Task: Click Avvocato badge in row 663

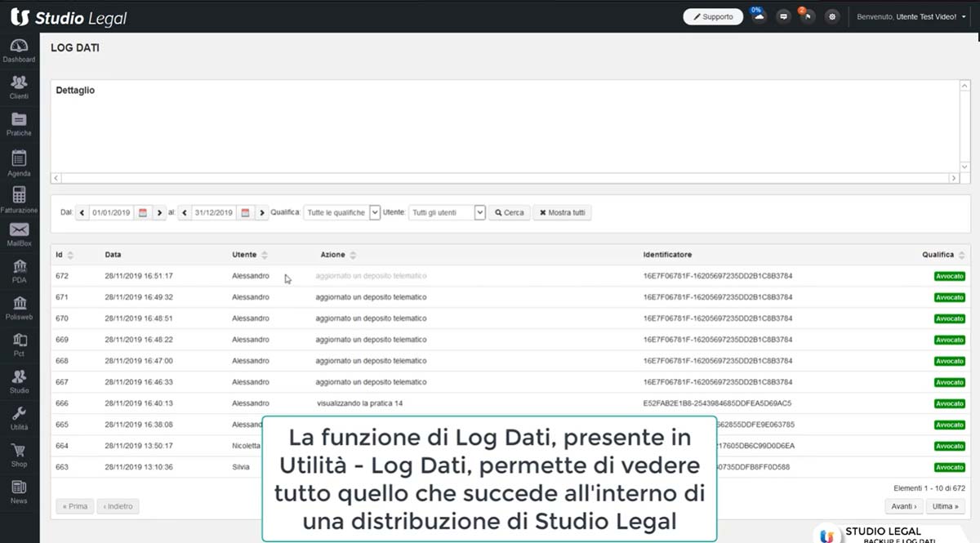Action: (950, 467)
